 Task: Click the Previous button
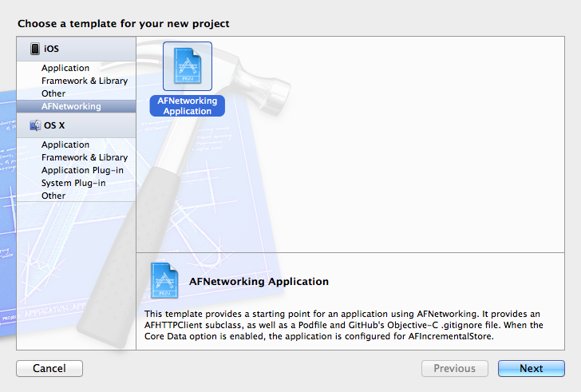click(x=455, y=368)
